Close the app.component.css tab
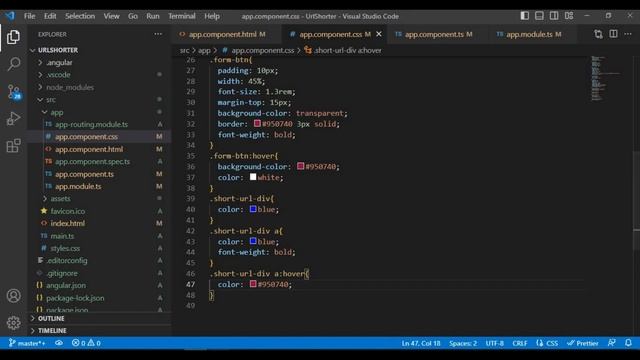The width and height of the screenshot is (640, 360). [379, 34]
